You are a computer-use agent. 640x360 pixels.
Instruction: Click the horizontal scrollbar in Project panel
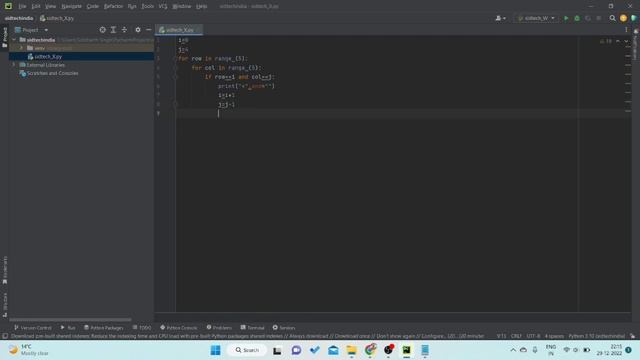pos(70,320)
